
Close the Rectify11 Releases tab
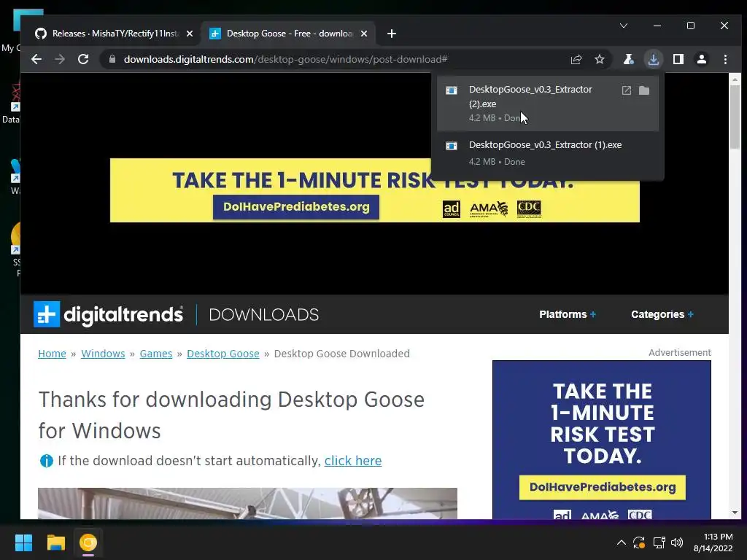[190, 34]
